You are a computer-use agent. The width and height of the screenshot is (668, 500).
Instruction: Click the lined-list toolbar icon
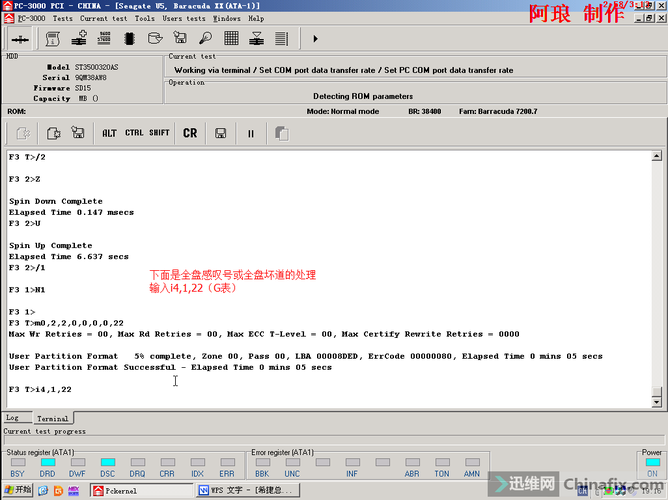pyautogui.click(x=281, y=38)
